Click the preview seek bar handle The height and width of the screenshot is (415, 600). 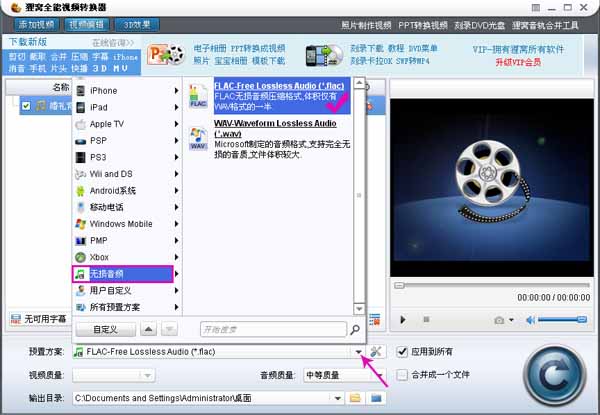[399, 285]
